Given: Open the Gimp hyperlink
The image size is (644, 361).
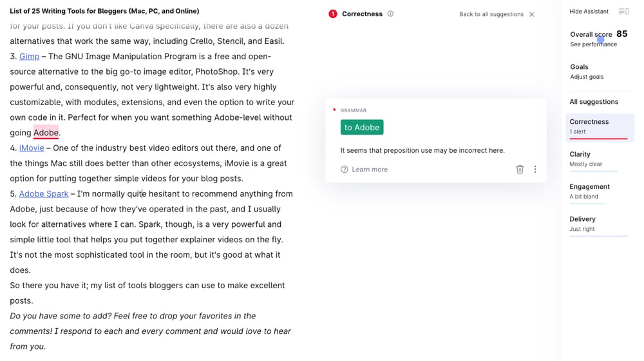Looking at the screenshot, I should coord(29,57).
